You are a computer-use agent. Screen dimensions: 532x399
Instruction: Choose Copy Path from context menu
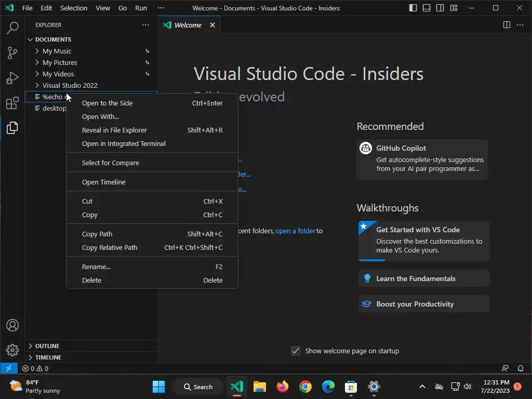click(x=152, y=234)
